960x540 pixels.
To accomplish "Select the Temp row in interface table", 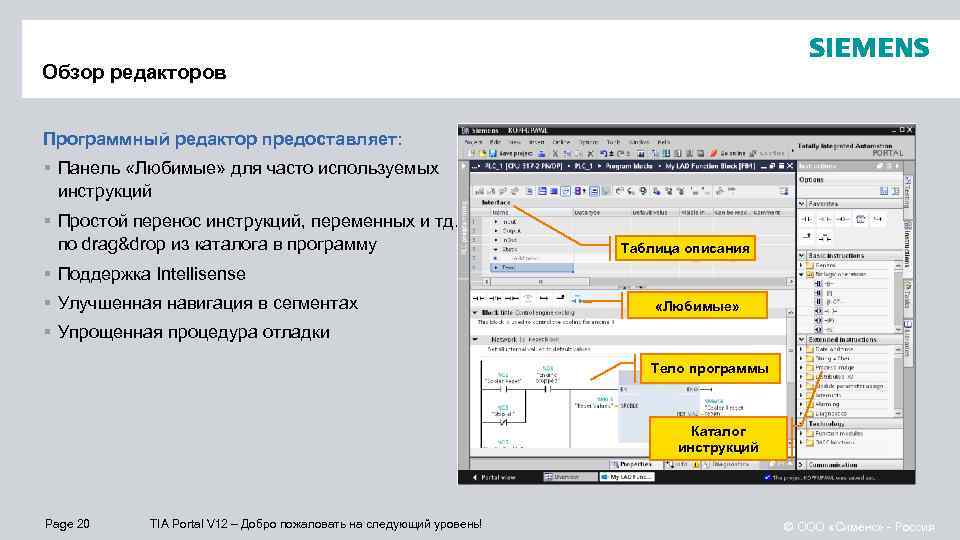I will 532,268.
